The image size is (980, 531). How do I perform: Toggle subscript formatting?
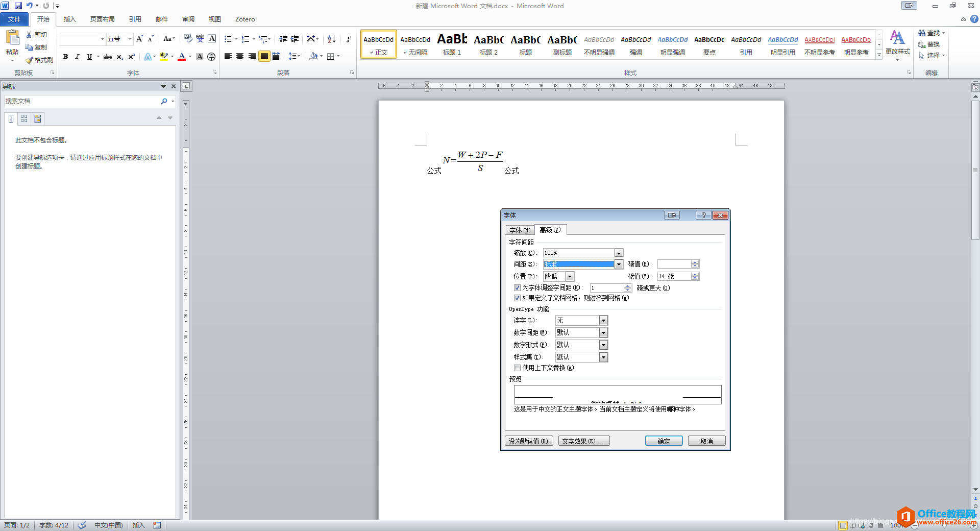(119, 57)
